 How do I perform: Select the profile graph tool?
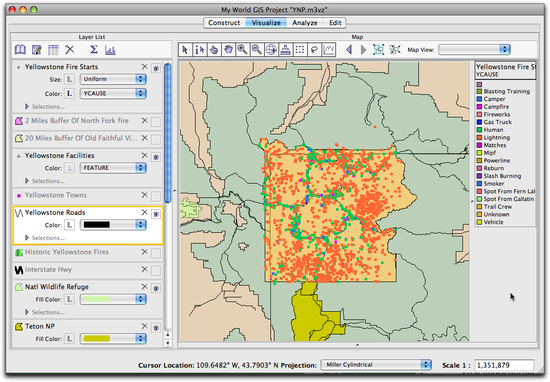point(329,49)
